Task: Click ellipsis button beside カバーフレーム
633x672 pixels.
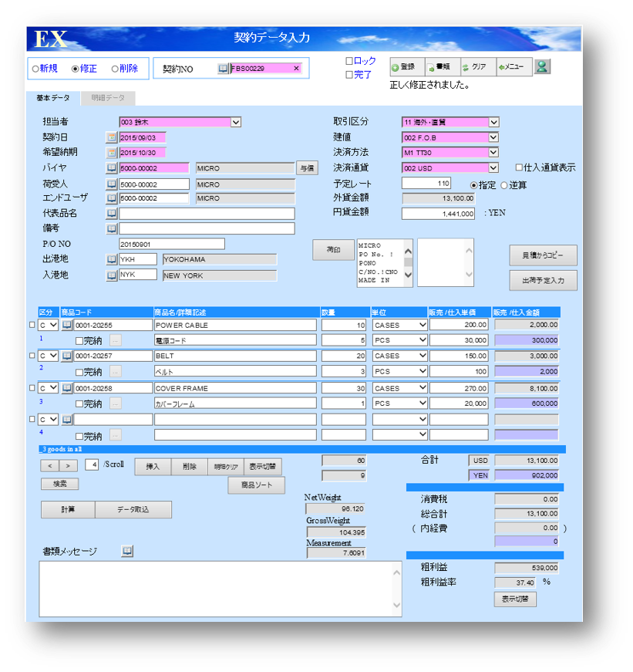Action: 115,404
